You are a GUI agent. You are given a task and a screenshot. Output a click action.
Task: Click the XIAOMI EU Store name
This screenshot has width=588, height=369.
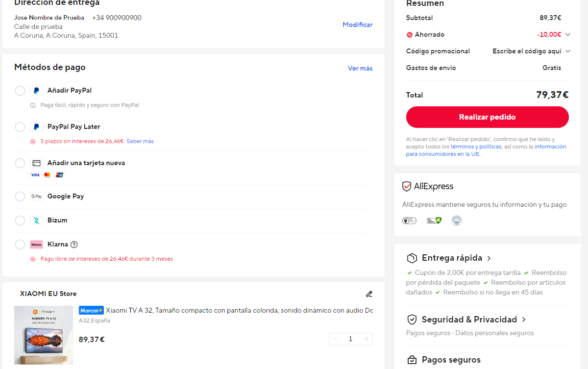(x=49, y=294)
